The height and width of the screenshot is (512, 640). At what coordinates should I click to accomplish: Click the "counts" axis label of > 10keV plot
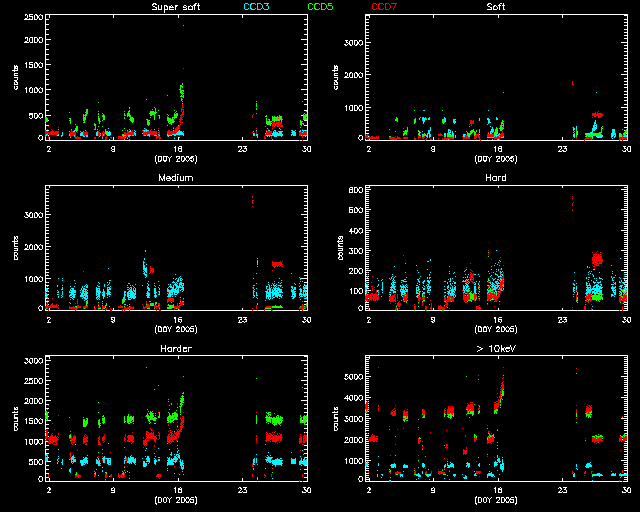(x=336, y=419)
